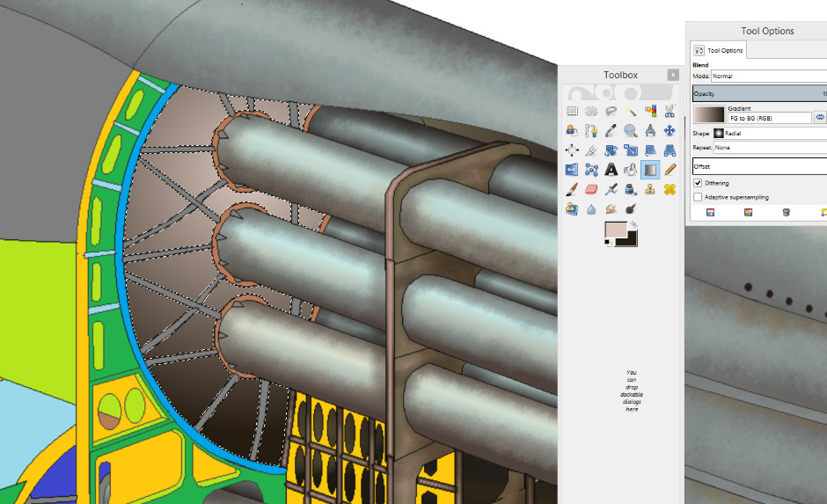
Task: Select the Fuzzy Select magic wand tool
Action: (631, 111)
